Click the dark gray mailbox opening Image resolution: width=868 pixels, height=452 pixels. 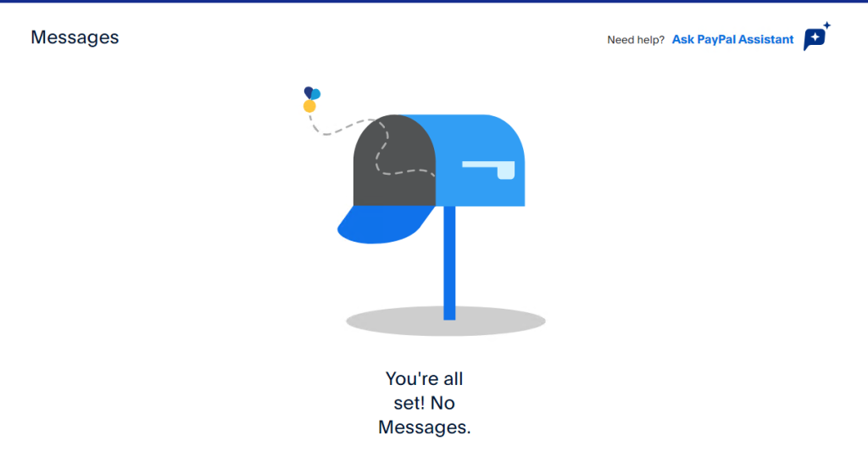click(394, 160)
